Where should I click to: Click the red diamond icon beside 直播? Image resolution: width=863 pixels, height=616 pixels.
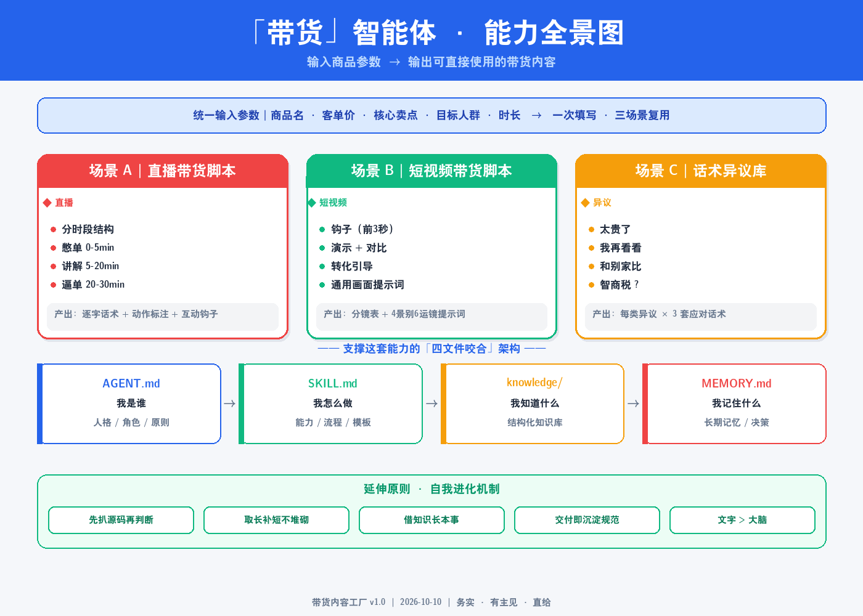[47, 203]
